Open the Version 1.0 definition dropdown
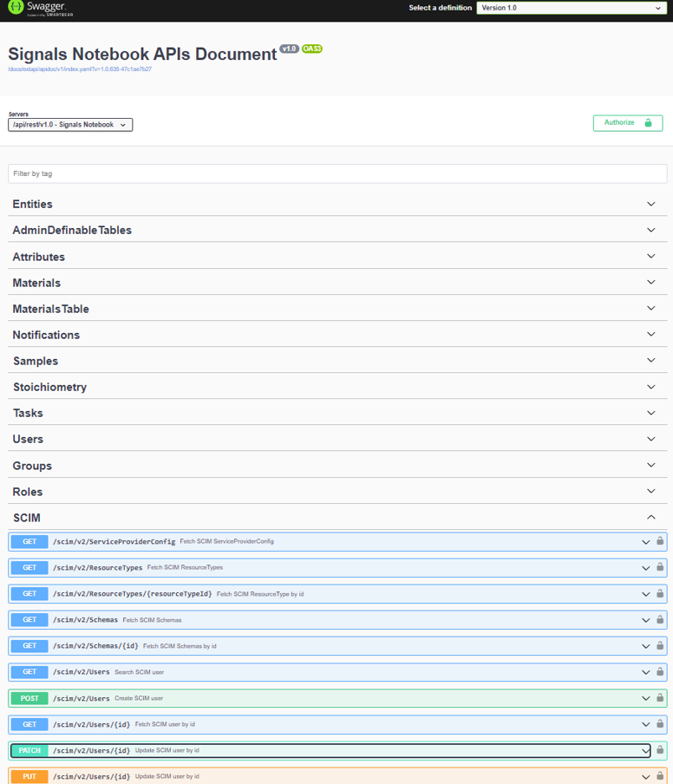This screenshot has width=673, height=784. 571,8
